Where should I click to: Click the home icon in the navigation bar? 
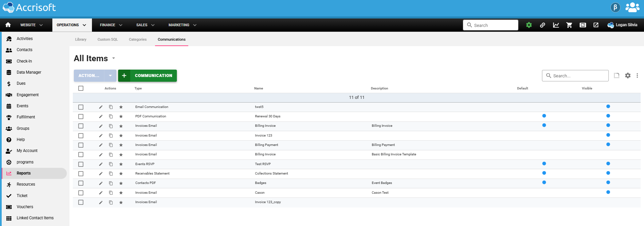point(8,25)
